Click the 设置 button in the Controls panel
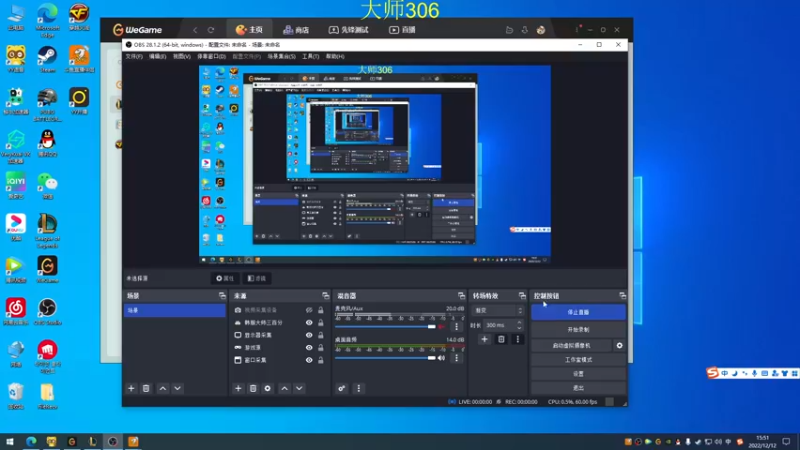800x450 pixels. pyautogui.click(x=578, y=374)
